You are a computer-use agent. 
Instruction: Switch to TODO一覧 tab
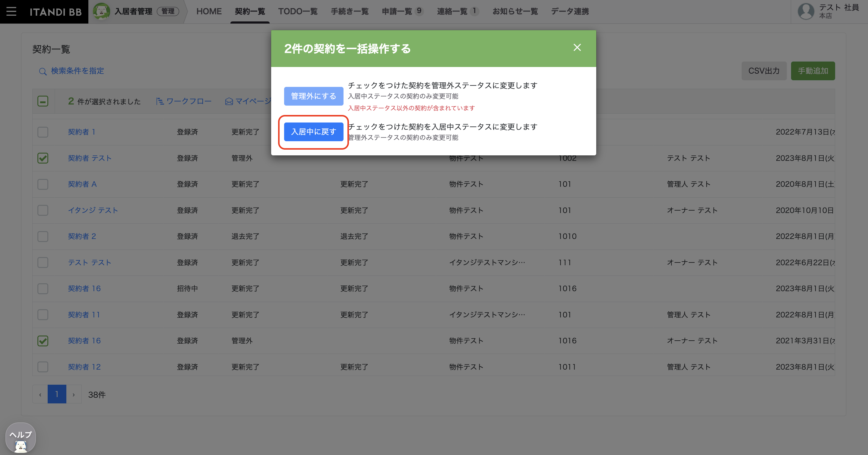298,11
